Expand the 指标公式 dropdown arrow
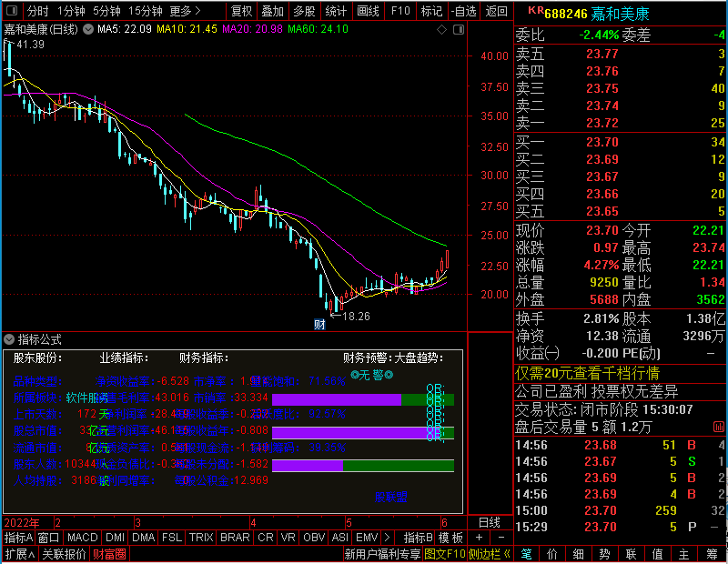This screenshot has width=728, height=564. point(9,340)
